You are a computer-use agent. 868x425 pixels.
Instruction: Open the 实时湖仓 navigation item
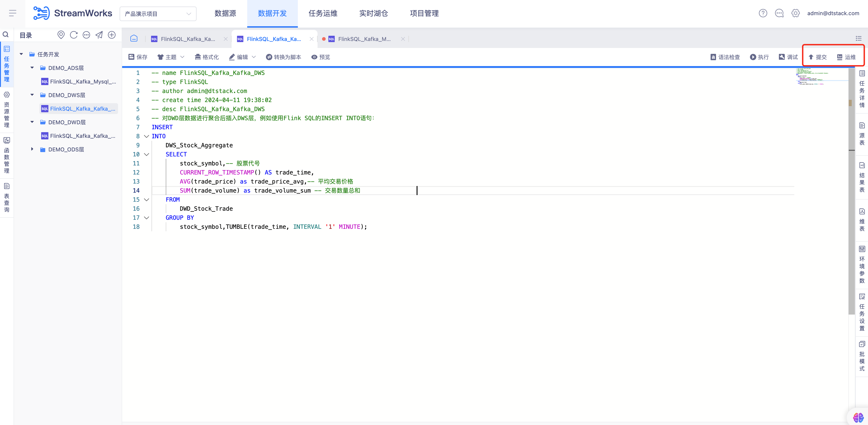click(x=373, y=14)
